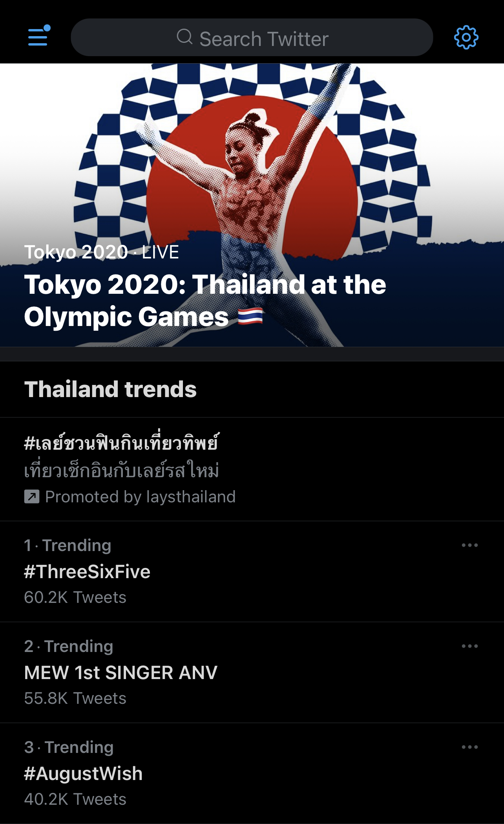
Task: Open the #AugustWish trending hashtag
Action: tap(83, 773)
